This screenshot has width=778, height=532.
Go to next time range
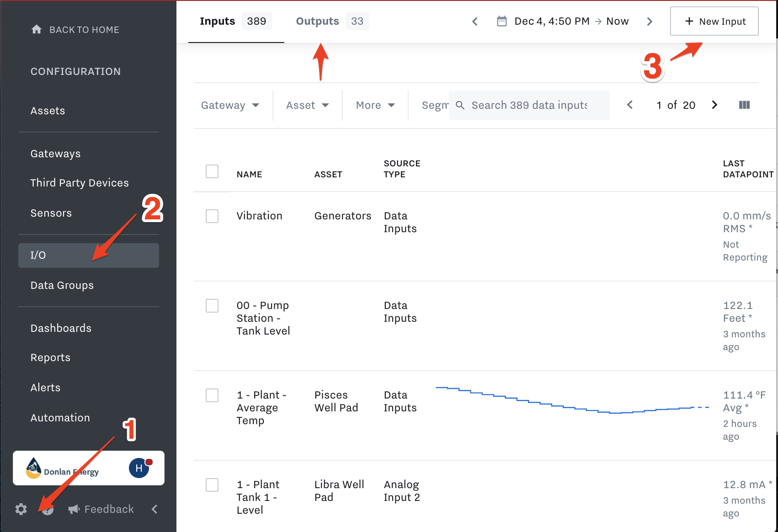650,21
